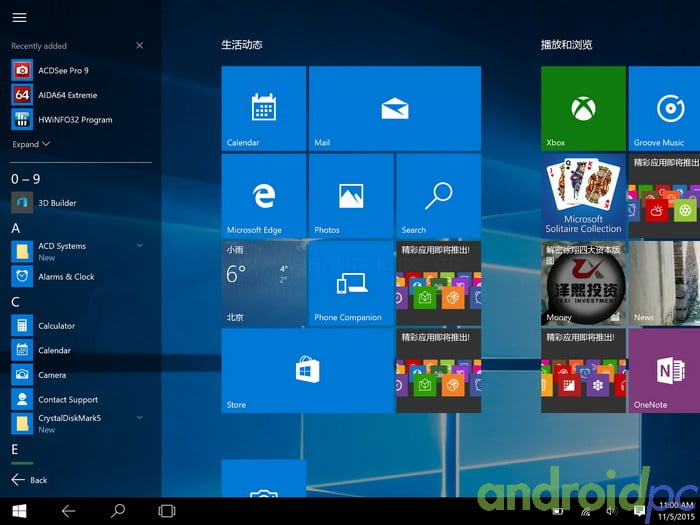Open the Store tile
The image size is (700, 525).
point(308,371)
